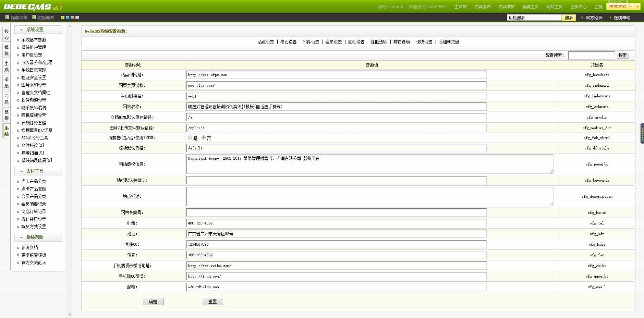Switch to the 模板 vertical tab

[7, 115]
